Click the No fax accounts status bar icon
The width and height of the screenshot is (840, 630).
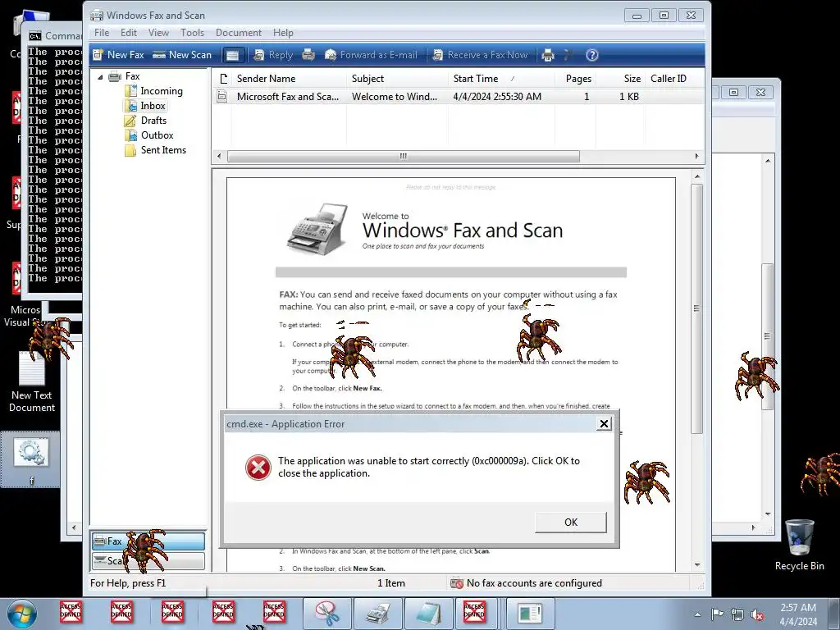(x=456, y=583)
